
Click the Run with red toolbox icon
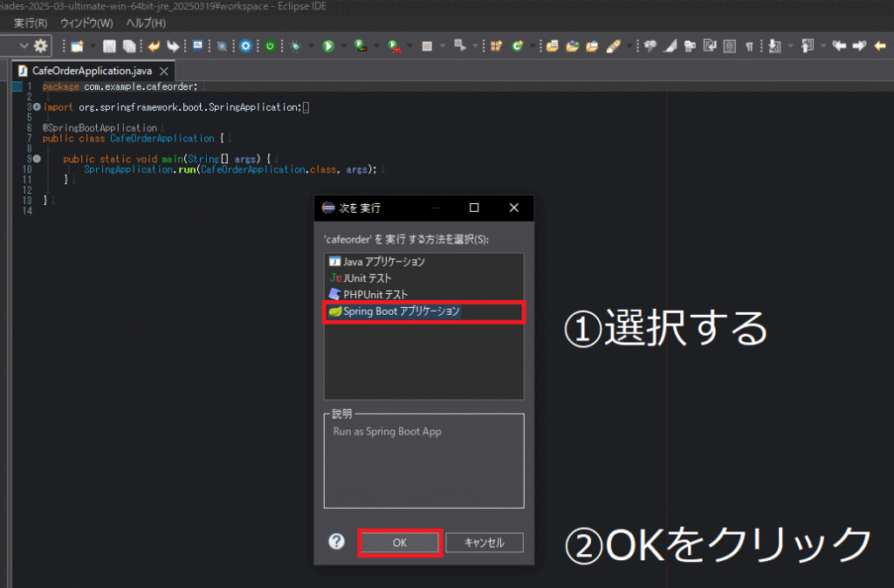pyautogui.click(x=394, y=46)
